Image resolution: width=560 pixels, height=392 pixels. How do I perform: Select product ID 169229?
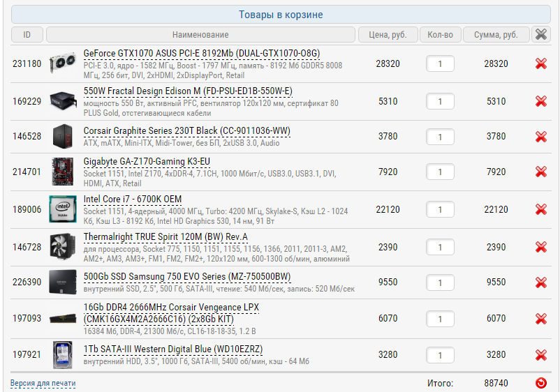[27, 102]
